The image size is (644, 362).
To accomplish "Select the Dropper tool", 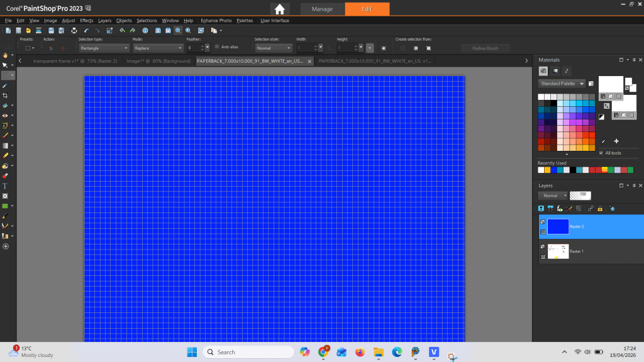I will 5,85.
